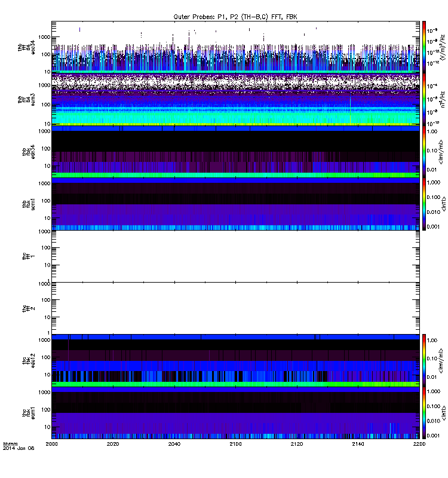The image size is (448, 478).
Task: Click inside the thb fbk edc34 spectrogram
Action: click(235, 152)
